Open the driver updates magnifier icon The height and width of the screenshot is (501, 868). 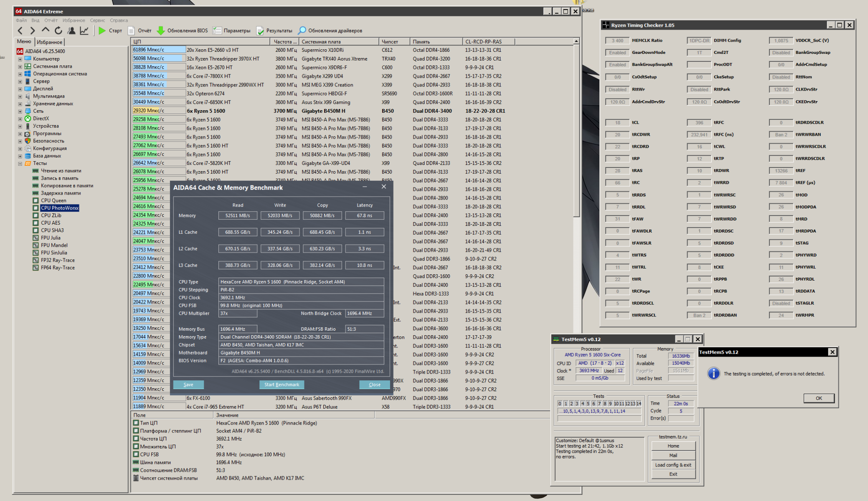(302, 30)
